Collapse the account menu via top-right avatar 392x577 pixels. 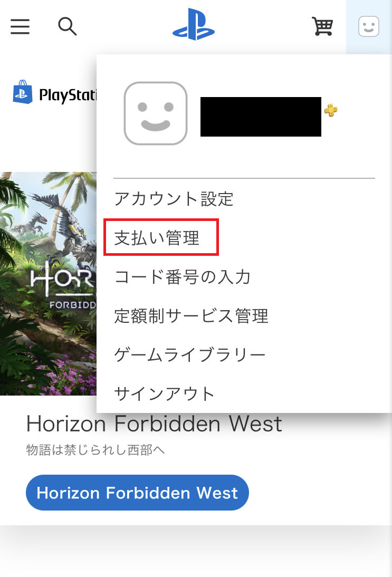369,26
